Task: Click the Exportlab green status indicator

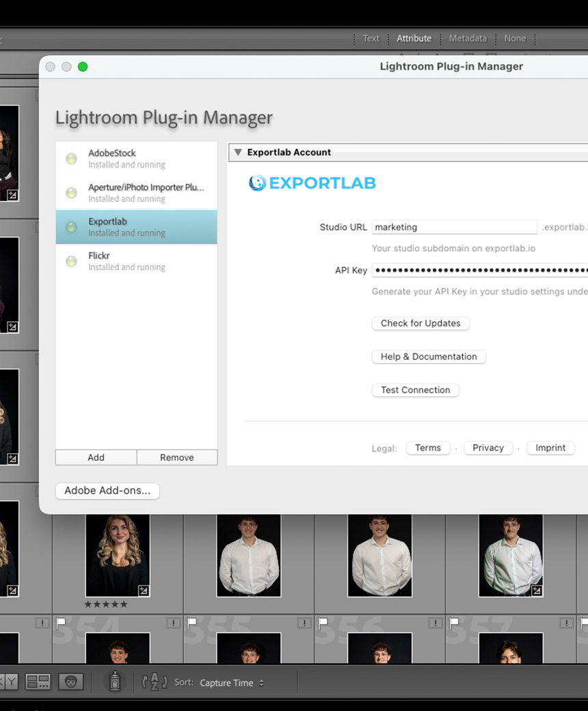Action: tap(71, 227)
